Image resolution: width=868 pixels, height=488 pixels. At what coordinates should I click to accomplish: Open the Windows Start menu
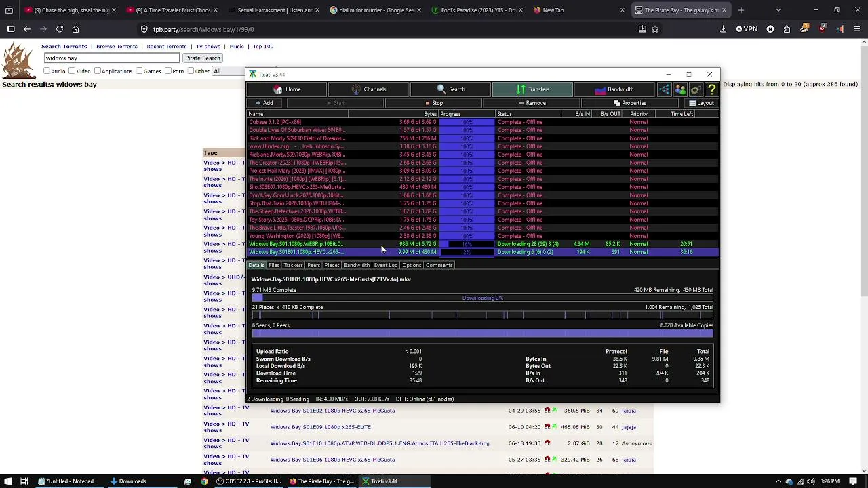tap(7, 481)
